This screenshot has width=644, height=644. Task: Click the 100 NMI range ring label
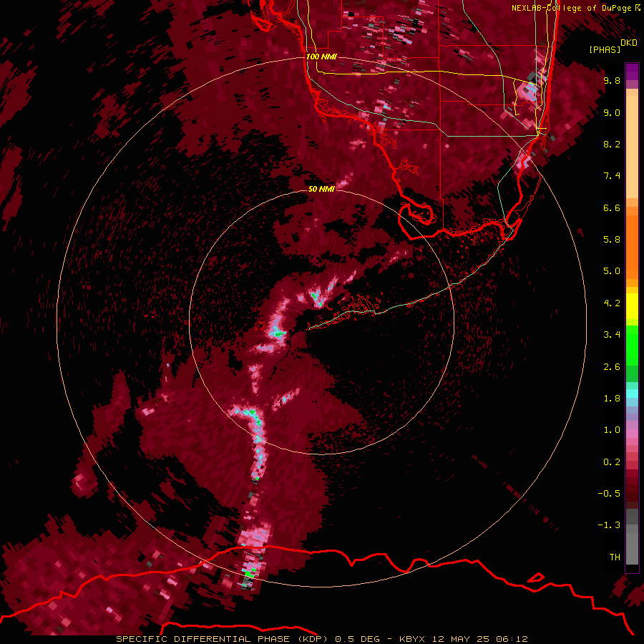pos(321,57)
